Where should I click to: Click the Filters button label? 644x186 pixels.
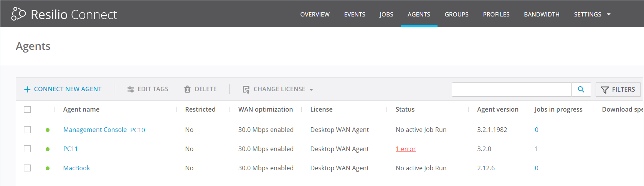point(623,89)
